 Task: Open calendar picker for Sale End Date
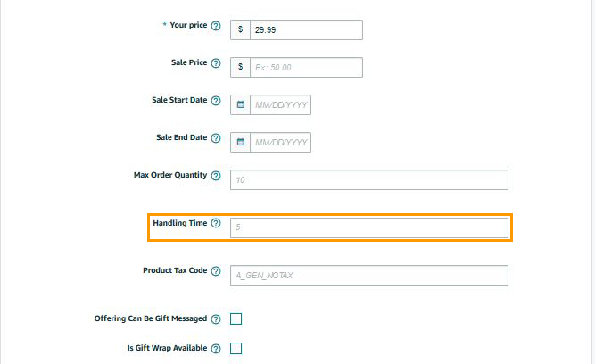click(240, 142)
